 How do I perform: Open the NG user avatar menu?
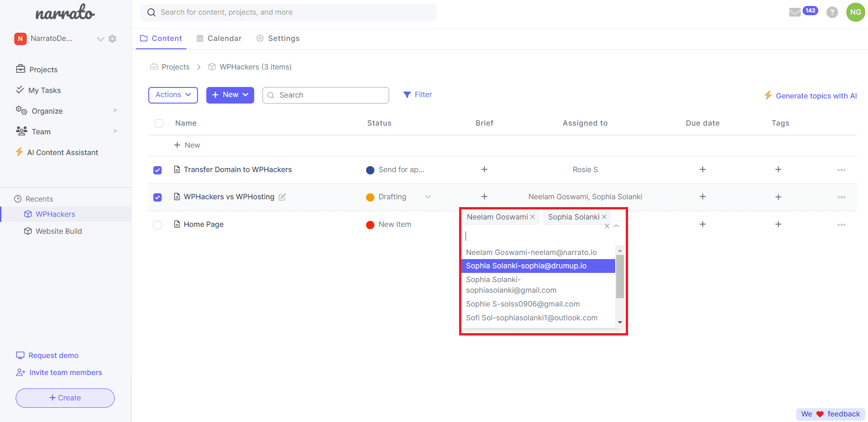pos(856,12)
